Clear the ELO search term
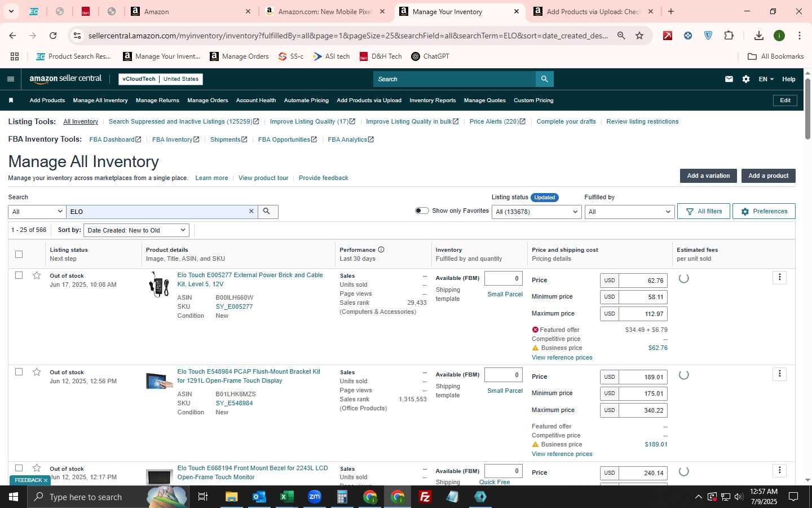Viewport: 812px width, 508px height. click(251, 211)
